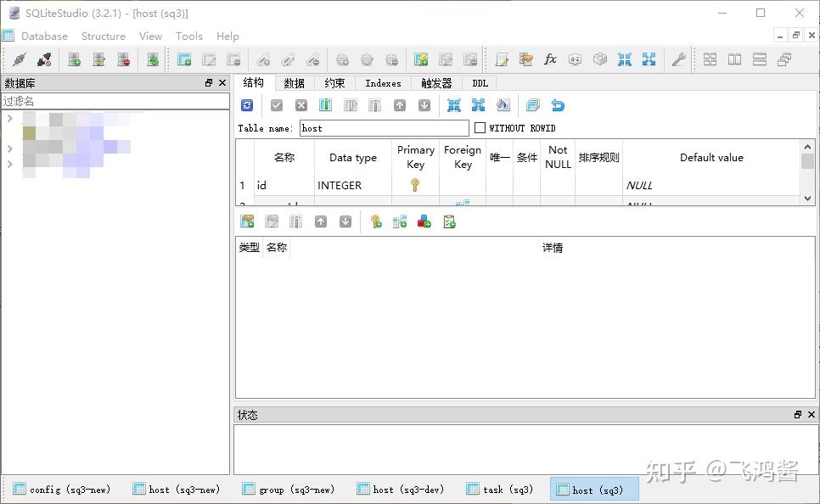Open the Database menu
The height and width of the screenshot is (504, 820).
pos(44,36)
